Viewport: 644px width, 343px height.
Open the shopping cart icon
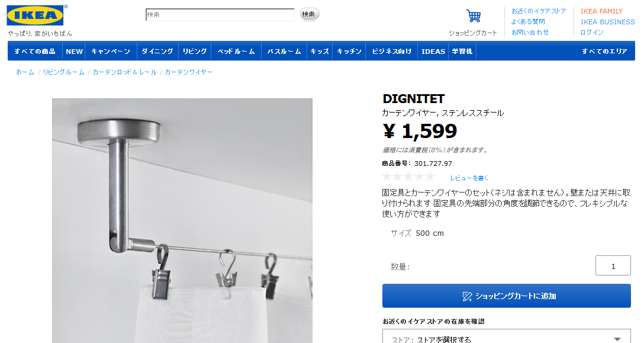point(473,15)
